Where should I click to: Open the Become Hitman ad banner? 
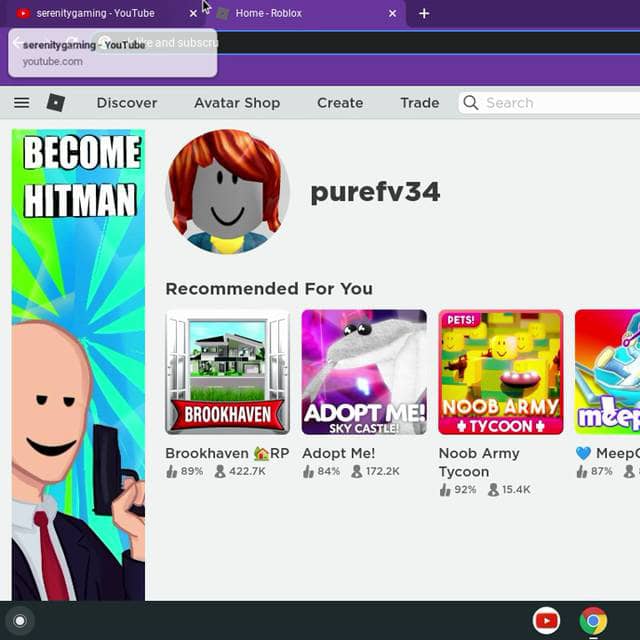[x=78, y=364]
